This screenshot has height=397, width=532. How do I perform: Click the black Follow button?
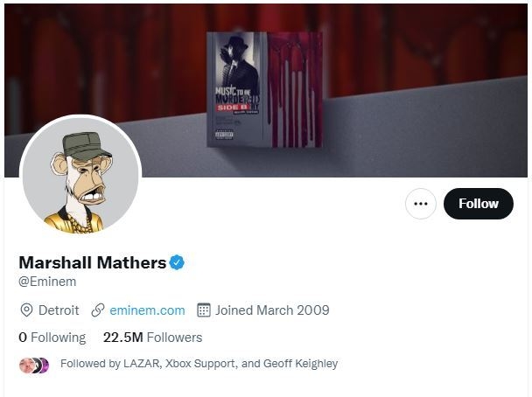click(x=479, y=204)
